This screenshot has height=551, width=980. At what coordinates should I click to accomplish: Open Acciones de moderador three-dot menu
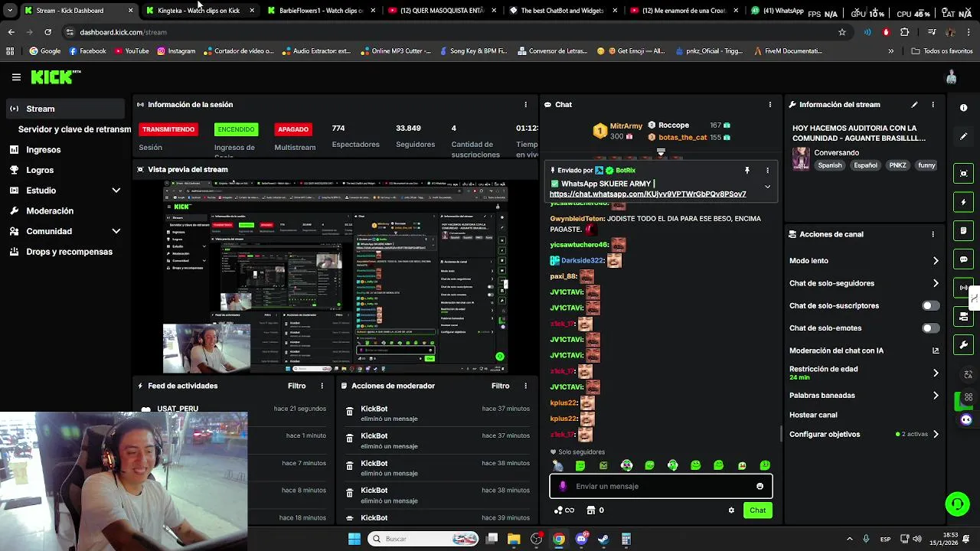(525, 386)
